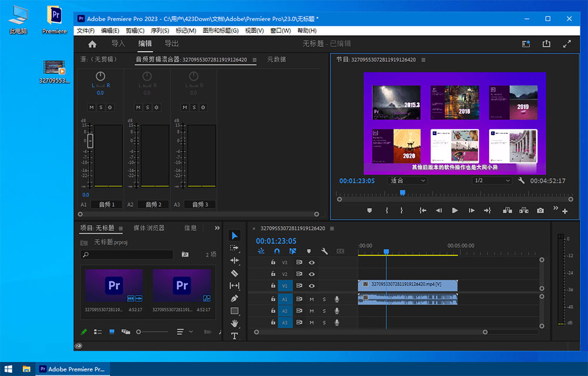This screenshot has height=376, width=588.
Task: Click the Lift icon in the transport controls
Action: click(x=508, y=210)
